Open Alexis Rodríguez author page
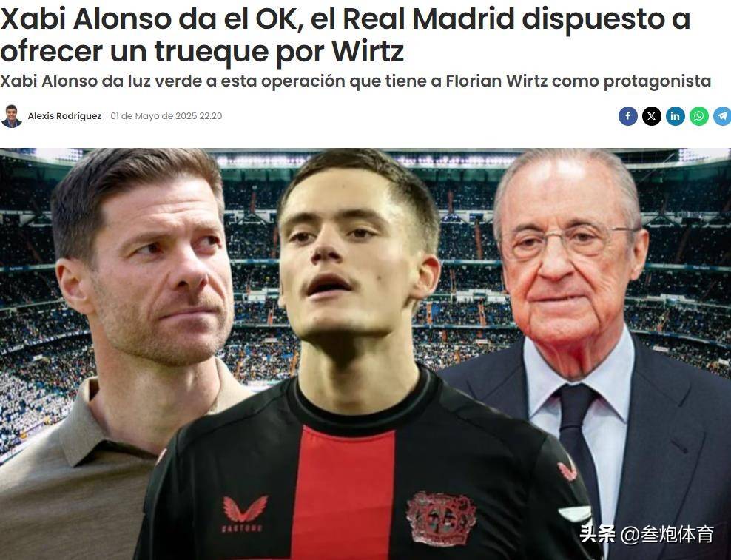Screen dimensions: 731x560 pos(64,116)
